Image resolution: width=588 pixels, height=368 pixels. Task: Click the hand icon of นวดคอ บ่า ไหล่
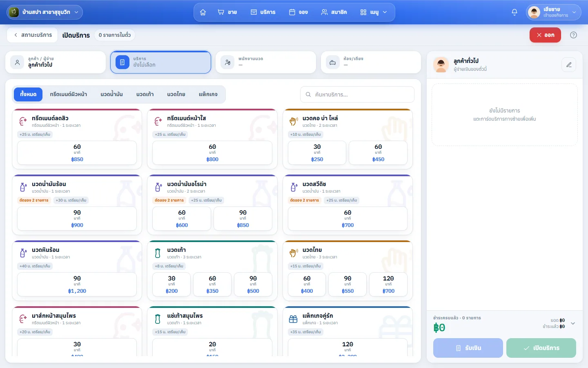pyautogui.click(x=293, y=121)
